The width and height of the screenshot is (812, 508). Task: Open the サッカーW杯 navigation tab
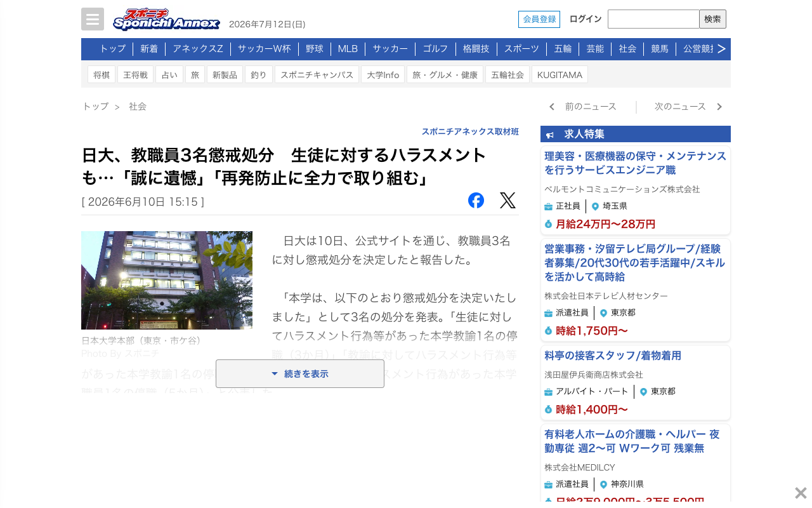tap(265, 49)
